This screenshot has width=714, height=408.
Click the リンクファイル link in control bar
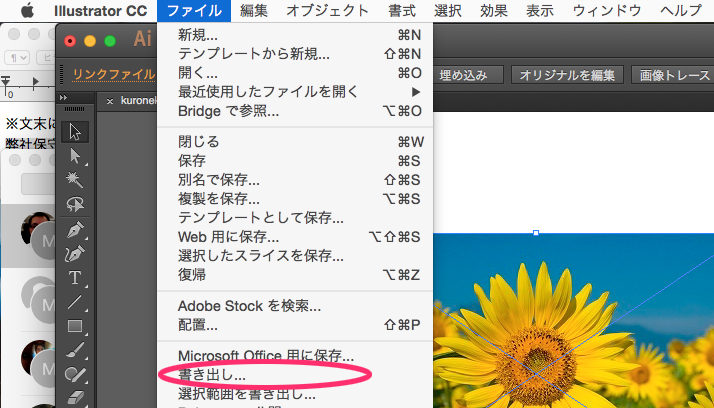[114, 74]
